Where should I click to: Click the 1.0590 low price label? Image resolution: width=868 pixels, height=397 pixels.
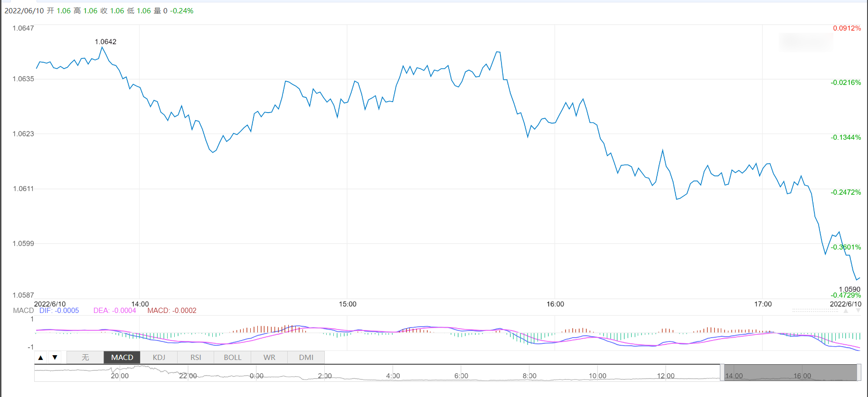pyautogui.click(x=849, y=289)
